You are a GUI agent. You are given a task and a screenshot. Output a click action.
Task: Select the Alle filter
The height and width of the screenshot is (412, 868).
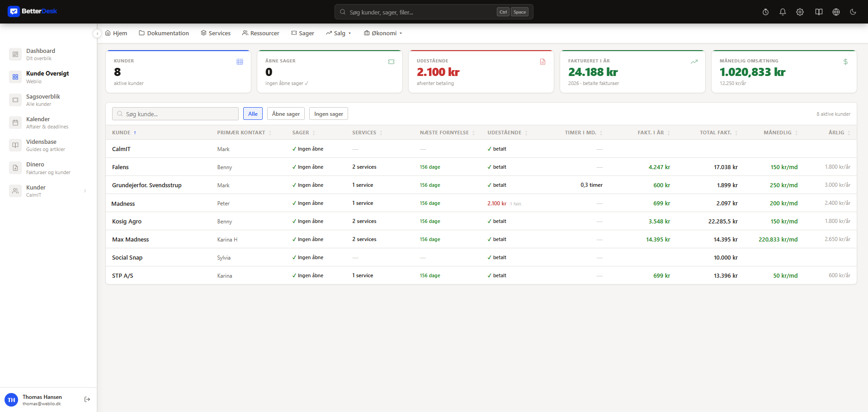point(253,114)
